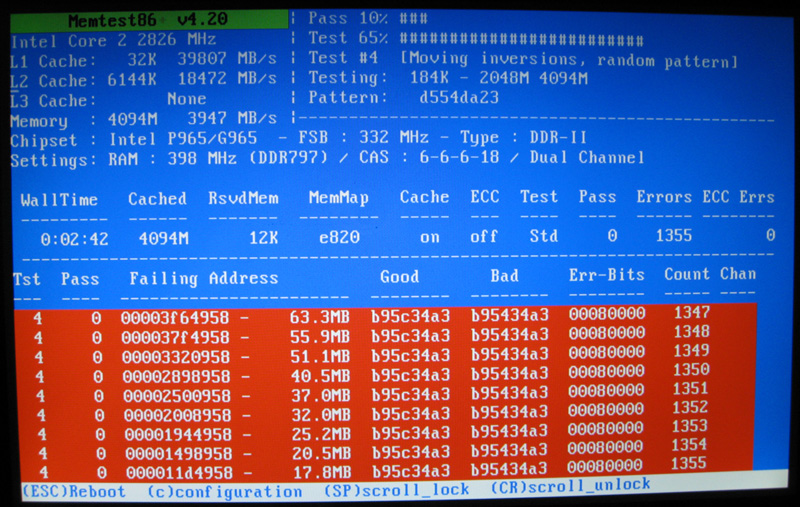Click the Dual Channel text
This screenshot has height=507, width=800.
587,157
